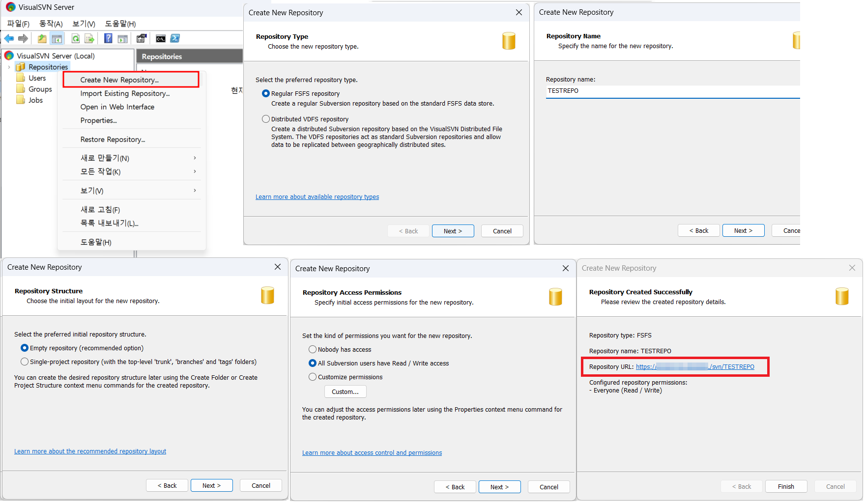Select the Regular FSFS repository radio option

point(266,93)
